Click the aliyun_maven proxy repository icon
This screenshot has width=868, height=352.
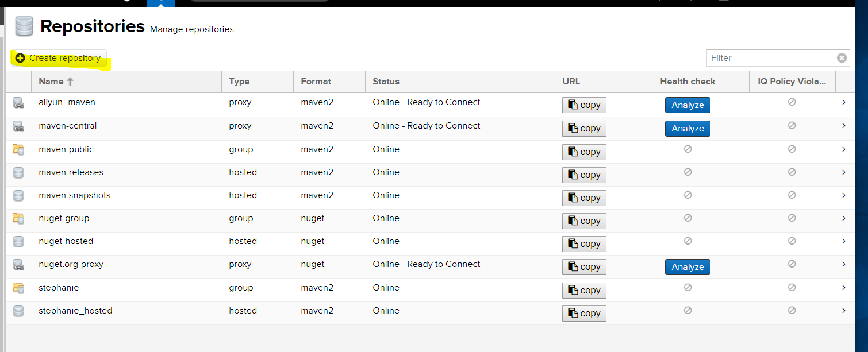point(18,103)
